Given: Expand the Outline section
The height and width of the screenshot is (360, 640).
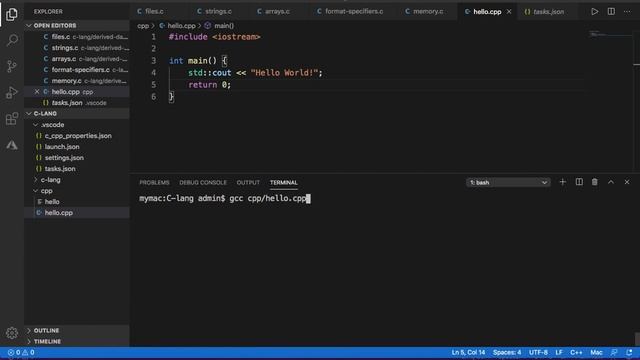Looking at the screenshot, I should tap(77, 330).
